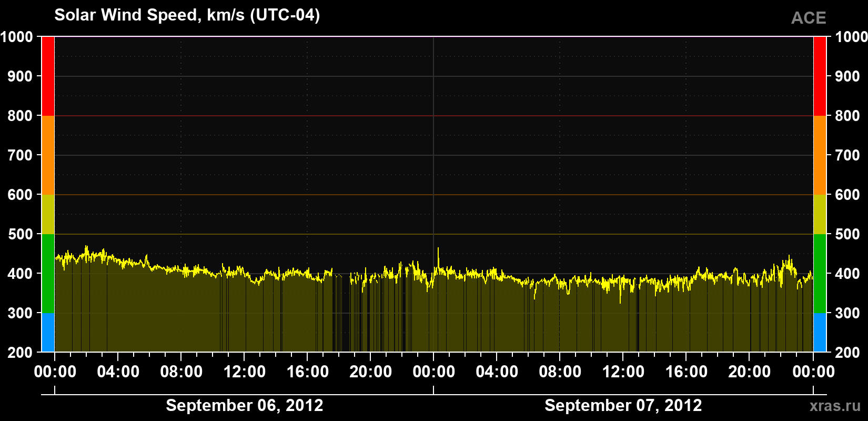Image resolution: width=868 pixels, height=421 pixels.
Task: Click the ACE source label
Action: pos(809,18)
